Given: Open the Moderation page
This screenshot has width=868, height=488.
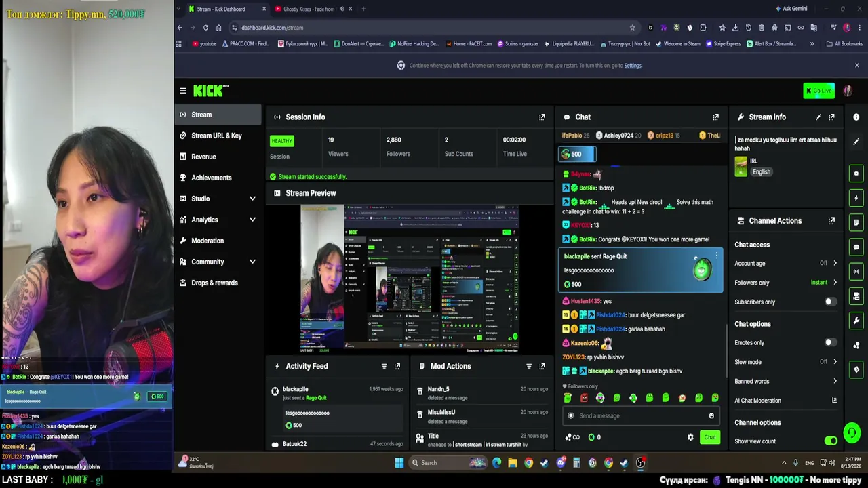Looking at the screenshot, I should coord(218,241).
